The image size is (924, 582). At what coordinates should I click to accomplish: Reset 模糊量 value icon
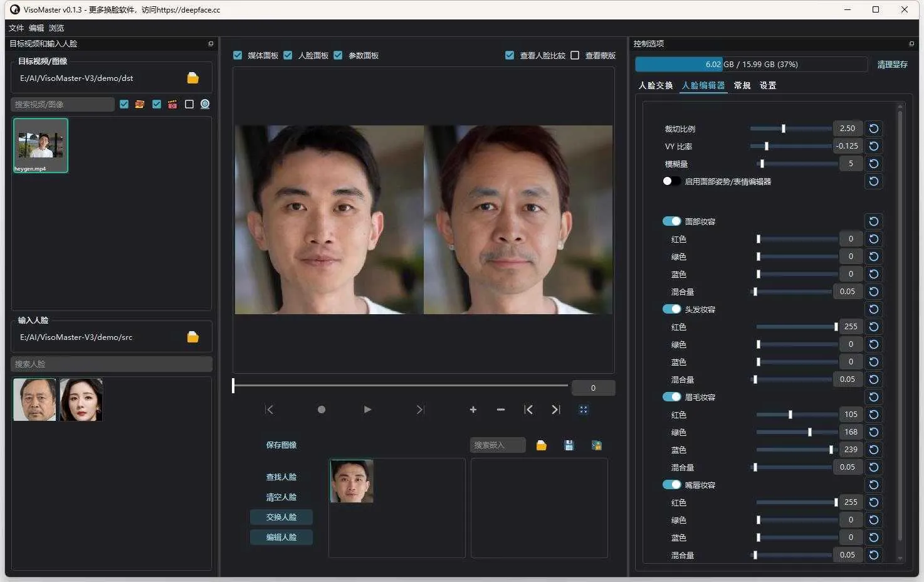click(874, 164)
